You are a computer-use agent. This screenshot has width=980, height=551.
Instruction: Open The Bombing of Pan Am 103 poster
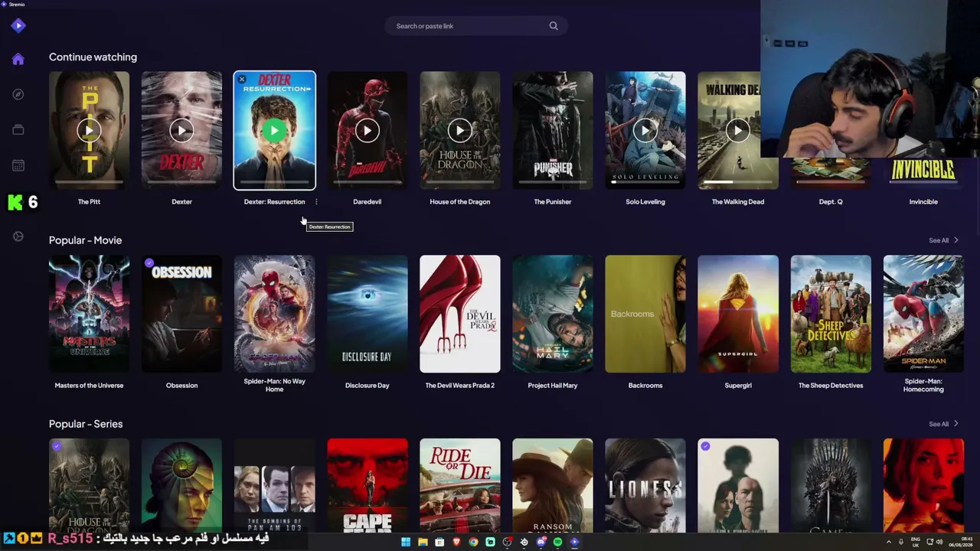(x=274, y=485)
